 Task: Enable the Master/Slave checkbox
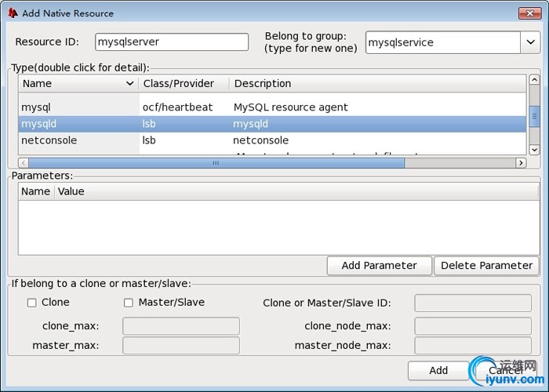pos(129,303)
